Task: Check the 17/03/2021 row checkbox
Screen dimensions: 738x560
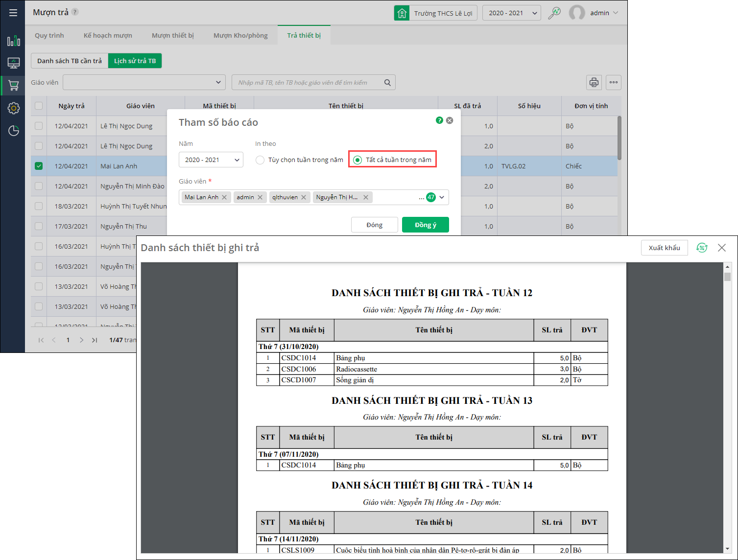Action: 39,226
